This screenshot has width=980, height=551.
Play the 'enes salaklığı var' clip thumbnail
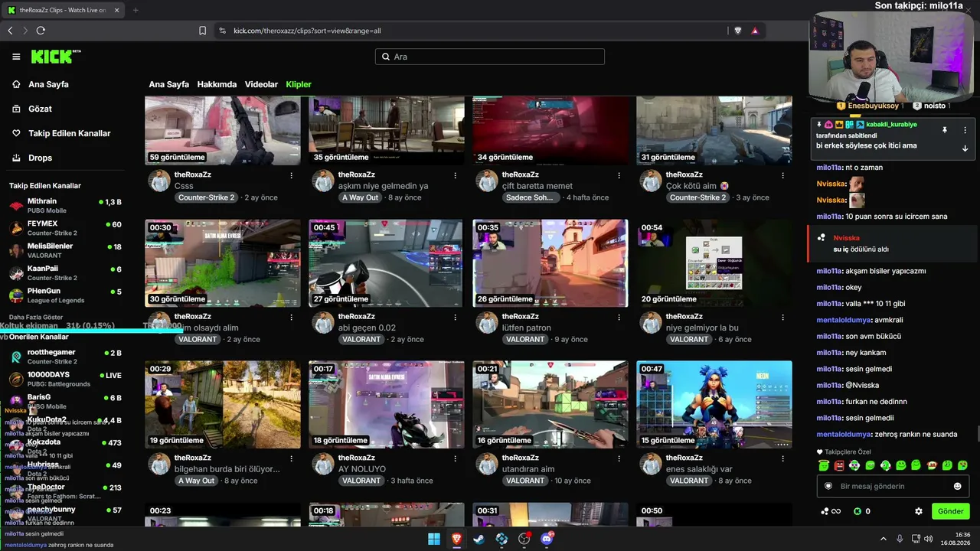pyautogui.click(x=714, y=405)
